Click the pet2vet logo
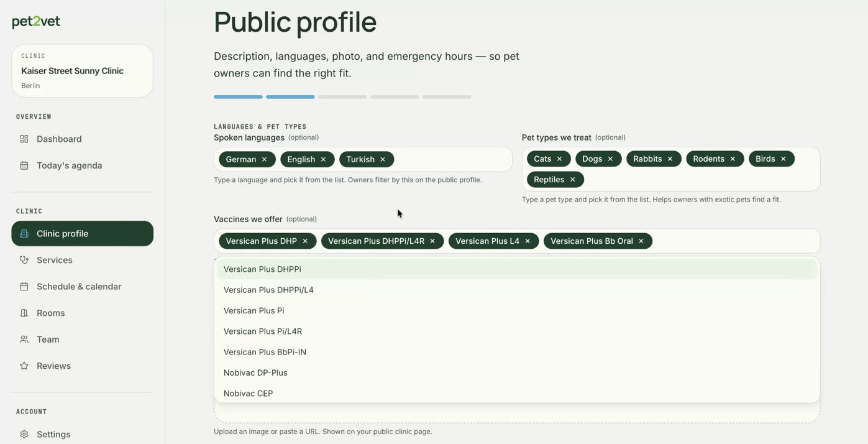868x444 pixels. coord(36,22)
